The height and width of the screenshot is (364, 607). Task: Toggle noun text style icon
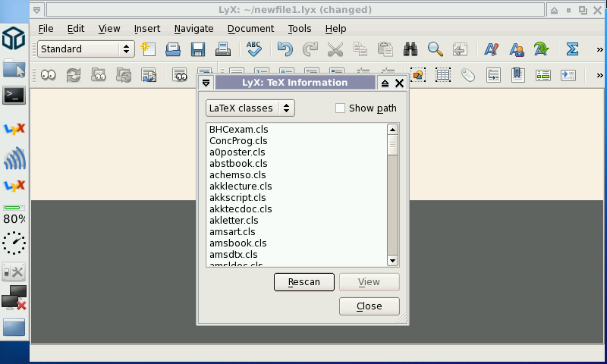[517, 49]
